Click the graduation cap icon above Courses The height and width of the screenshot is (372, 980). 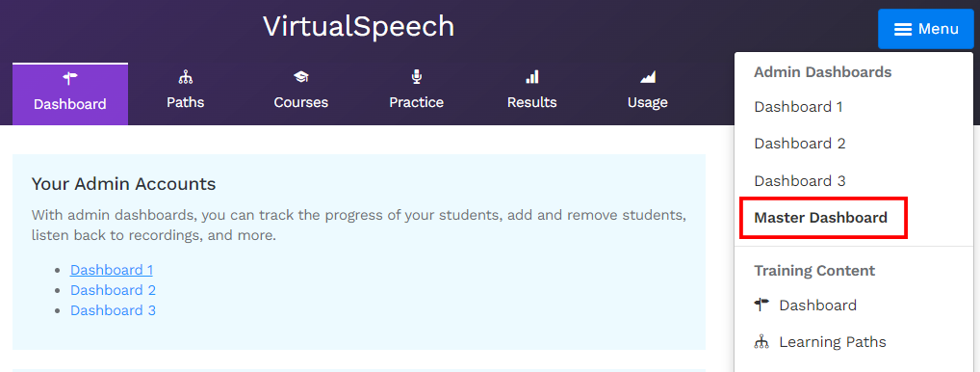click(x=301, y=77)
